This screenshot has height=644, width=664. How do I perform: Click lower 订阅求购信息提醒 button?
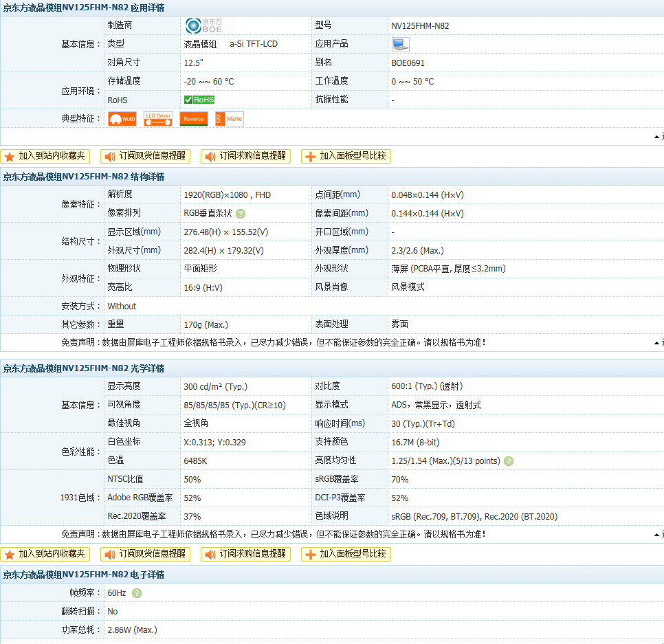tap(245, 554)
